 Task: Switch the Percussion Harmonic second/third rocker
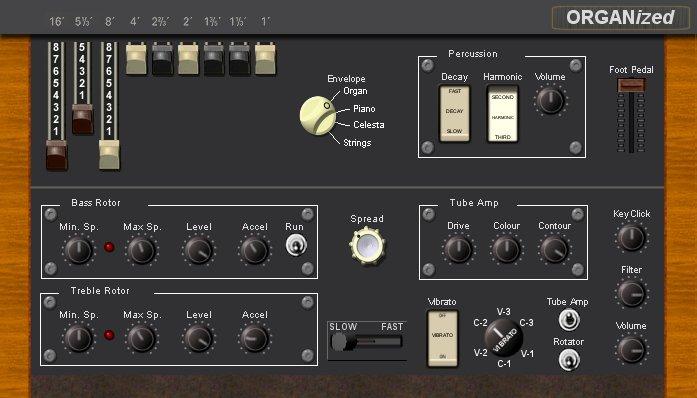pos(503,114)
